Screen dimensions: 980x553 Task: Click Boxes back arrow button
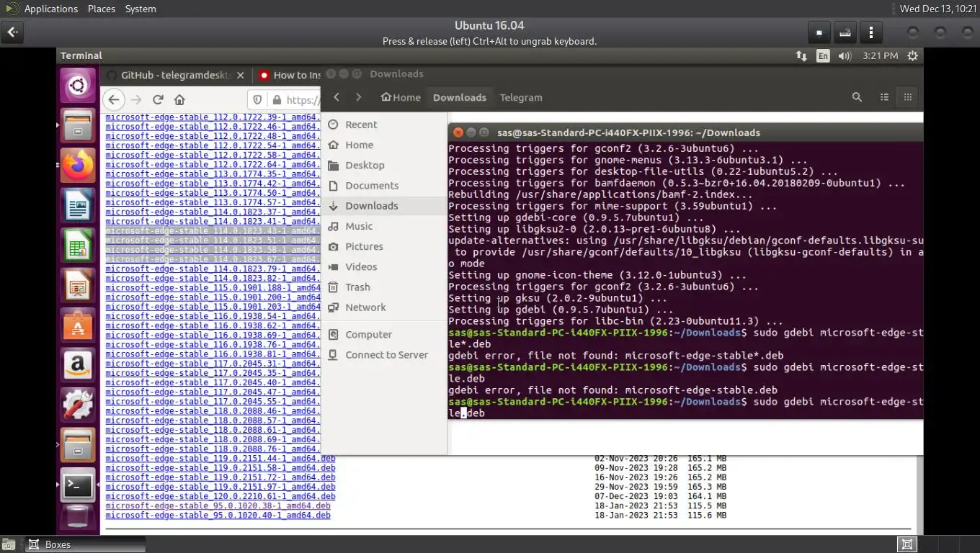click(13, 32)
